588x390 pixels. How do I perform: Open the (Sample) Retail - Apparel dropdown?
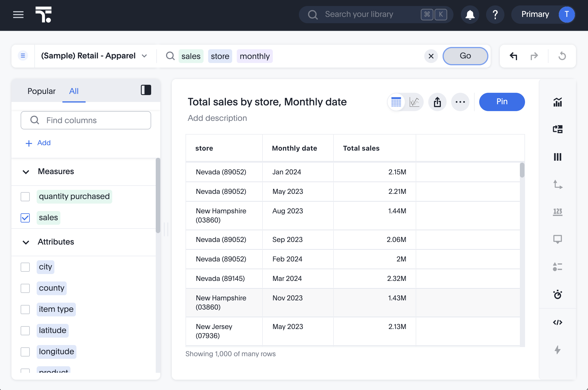[x=94, y=56]
